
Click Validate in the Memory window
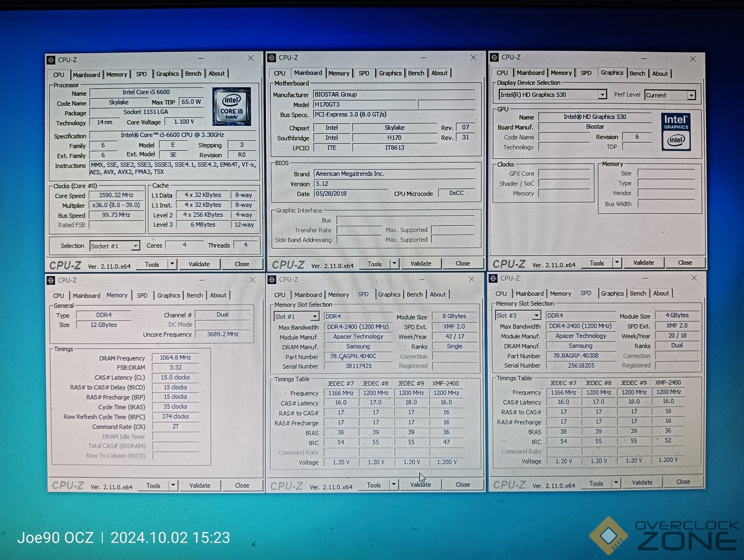tap(200, 485)
